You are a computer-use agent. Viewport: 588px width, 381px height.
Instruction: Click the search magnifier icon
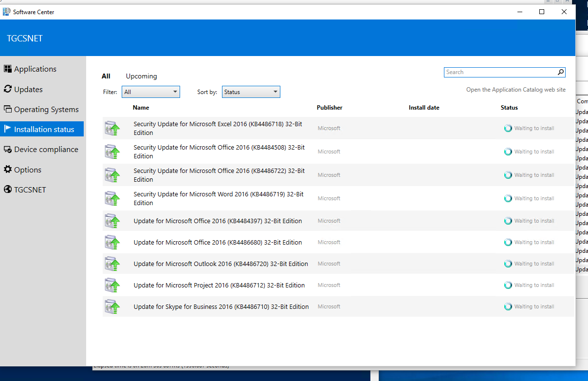[x=560, y=72]
